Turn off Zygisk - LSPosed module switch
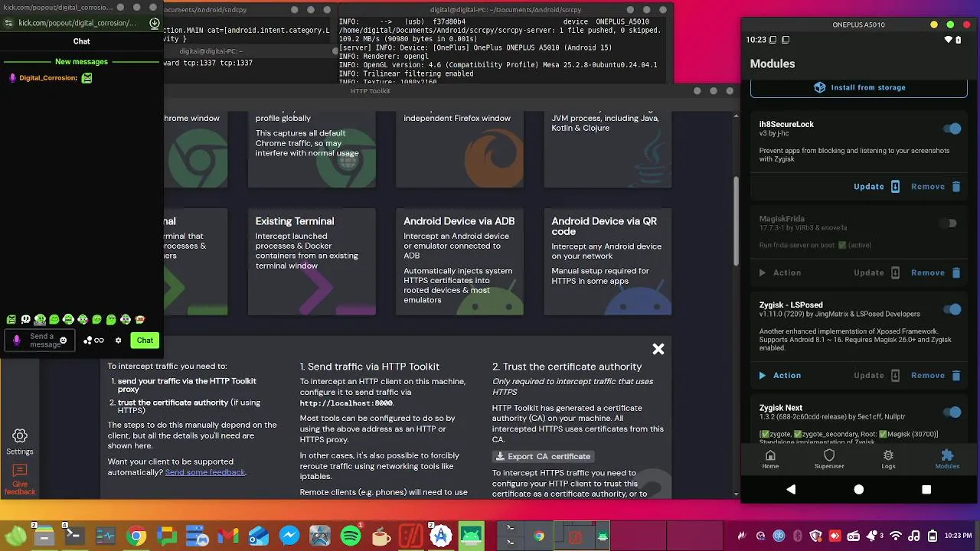 (x=952, y=309)
